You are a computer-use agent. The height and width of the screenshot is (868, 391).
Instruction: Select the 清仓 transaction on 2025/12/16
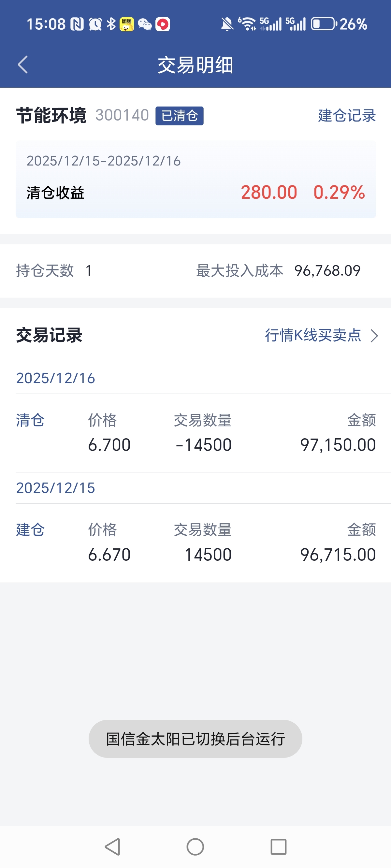click(195, 433)
